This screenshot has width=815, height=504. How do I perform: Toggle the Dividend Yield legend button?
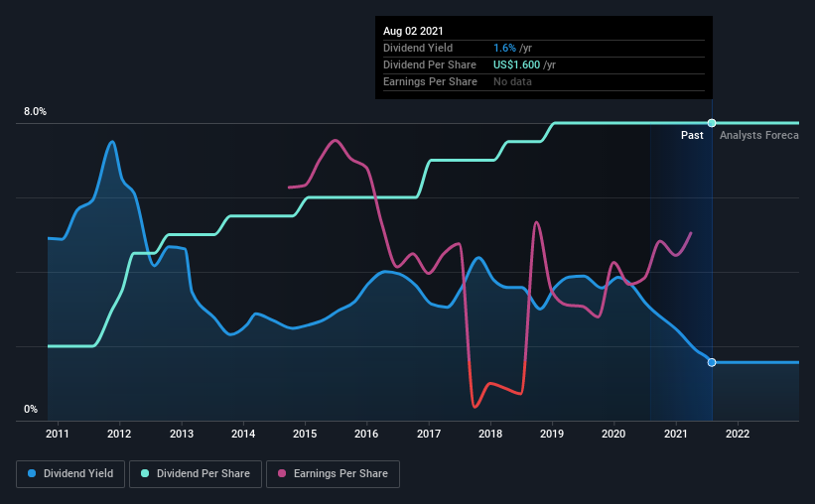pyautogui.click(x=70, y=474)
